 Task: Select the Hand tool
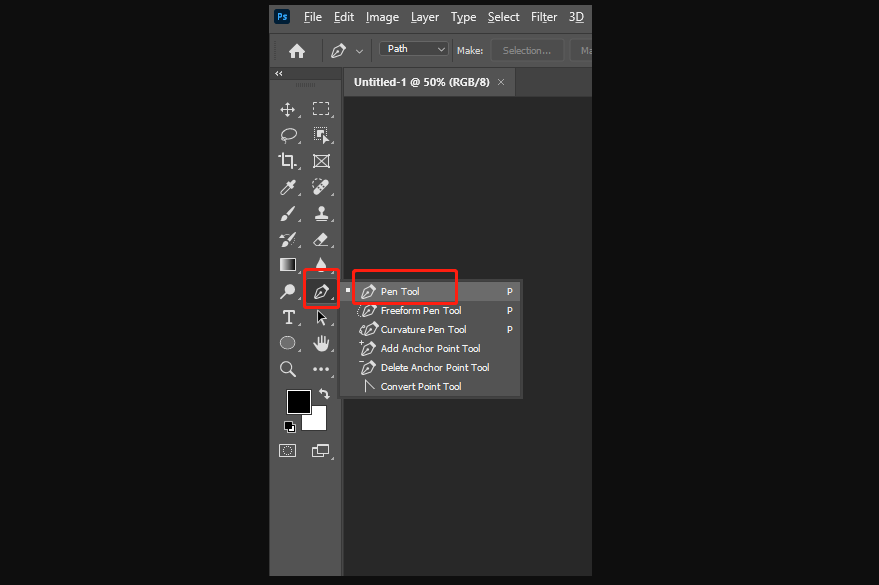pos(321,343)
